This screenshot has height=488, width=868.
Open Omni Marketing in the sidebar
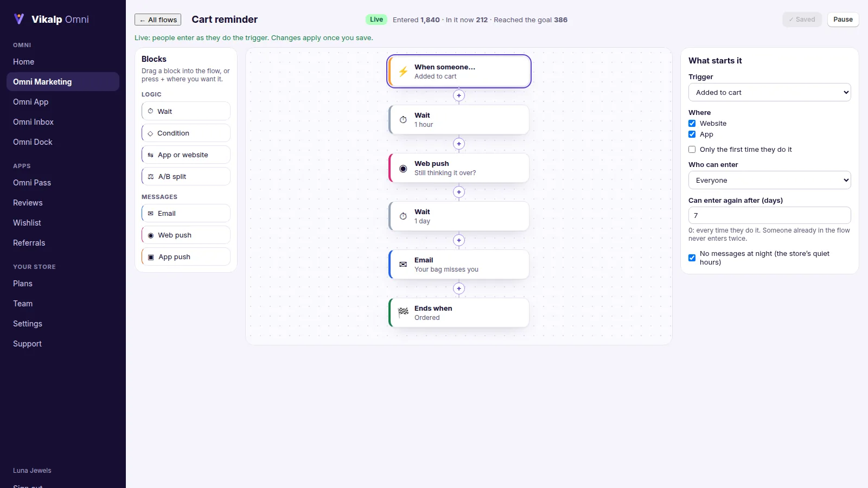pyautogui.click(x=63, y=82)
